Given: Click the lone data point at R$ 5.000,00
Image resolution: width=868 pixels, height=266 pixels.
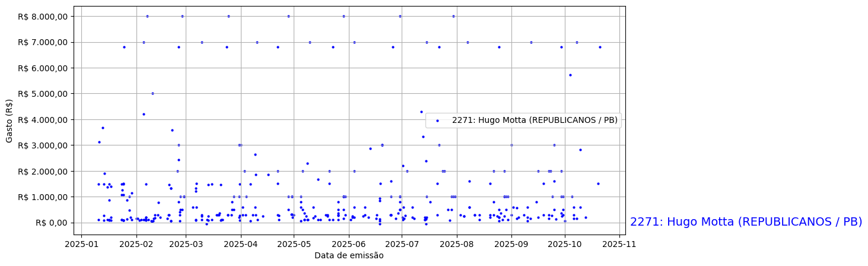Looking at the screenshot, I should coord(152,93).
